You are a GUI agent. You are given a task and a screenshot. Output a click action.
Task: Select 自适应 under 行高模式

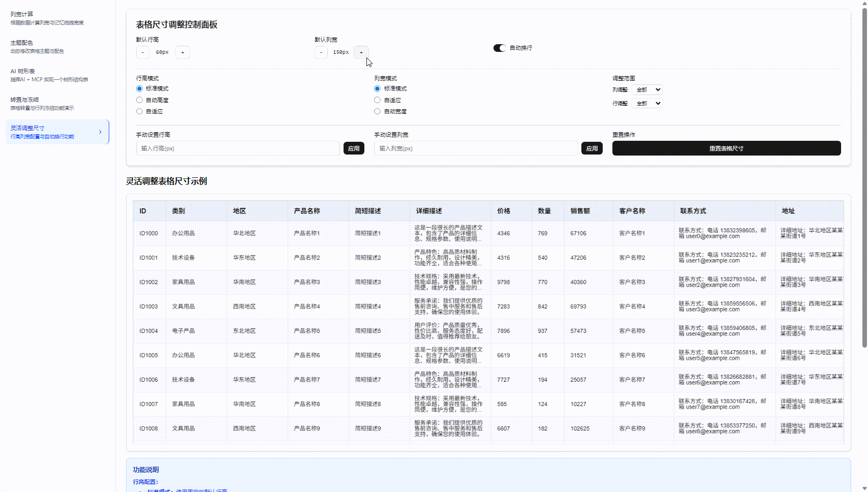(139, 111)
